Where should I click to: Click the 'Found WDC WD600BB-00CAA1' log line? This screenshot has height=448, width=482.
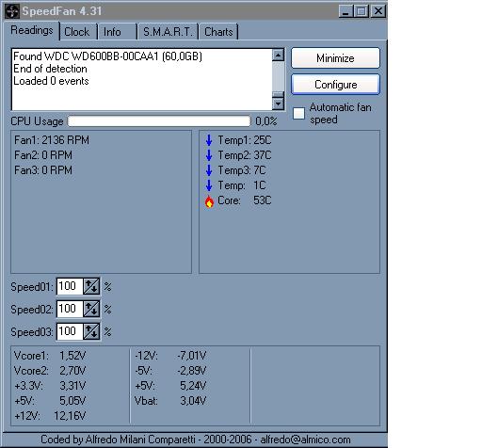(107, 56)
